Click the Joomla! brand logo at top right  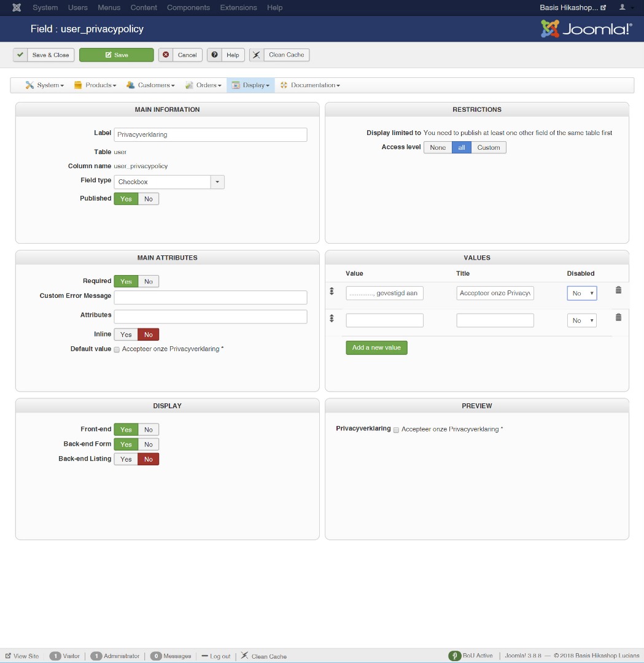[x=586, y=29]
